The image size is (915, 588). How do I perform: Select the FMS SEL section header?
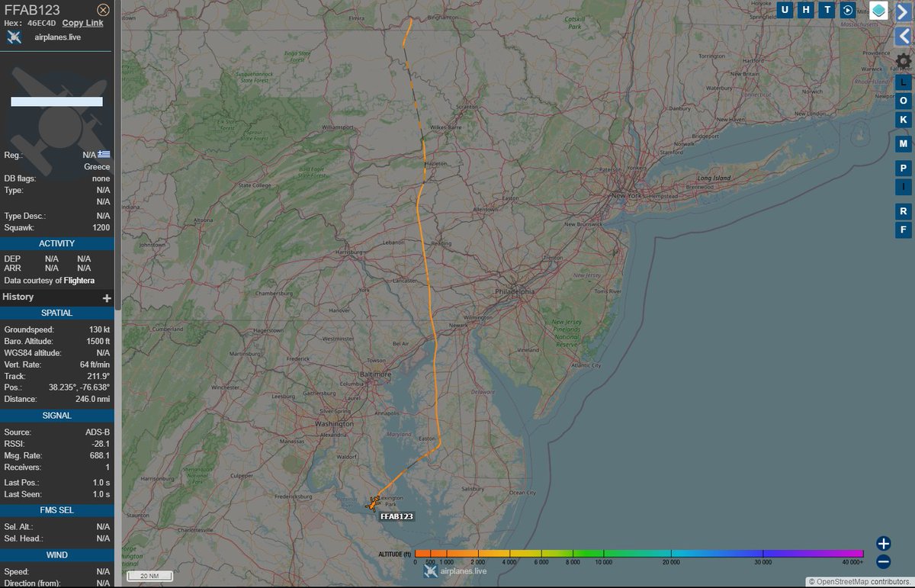tap(57, 509)
